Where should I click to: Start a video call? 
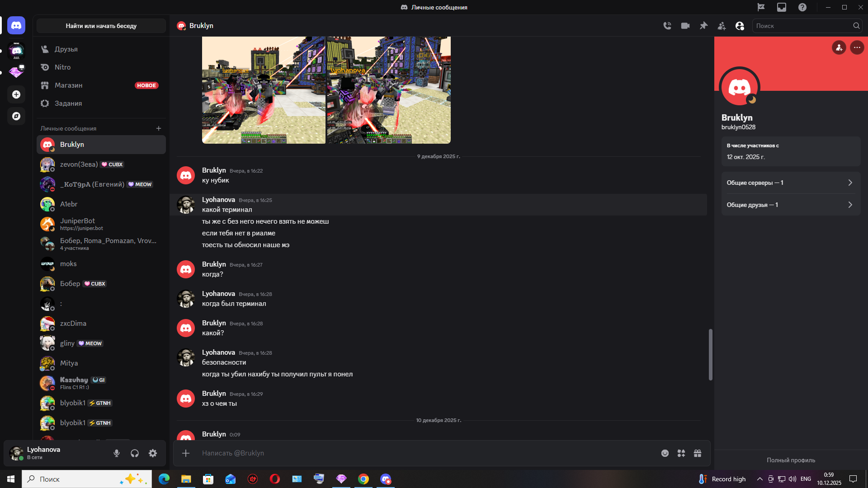click(x=685, y=26)
